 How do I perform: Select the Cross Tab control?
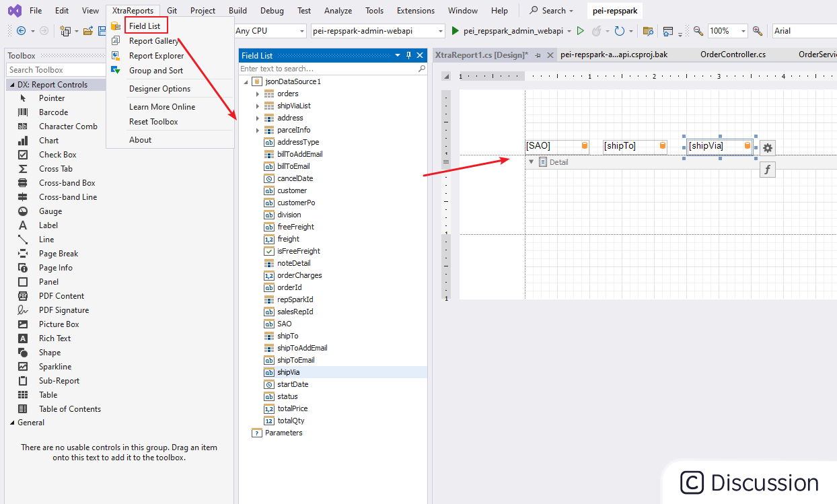pyautogui.click(x=55, y=169)
